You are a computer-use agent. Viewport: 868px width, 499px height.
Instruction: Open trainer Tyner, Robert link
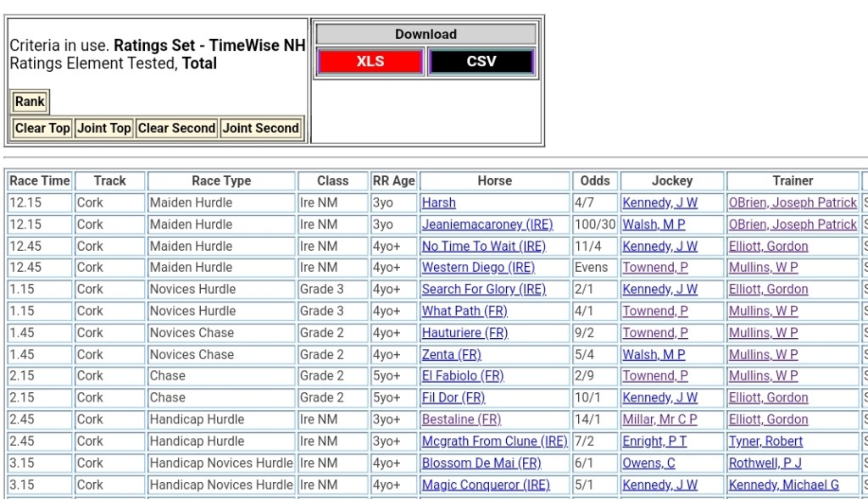pos(765,441)
